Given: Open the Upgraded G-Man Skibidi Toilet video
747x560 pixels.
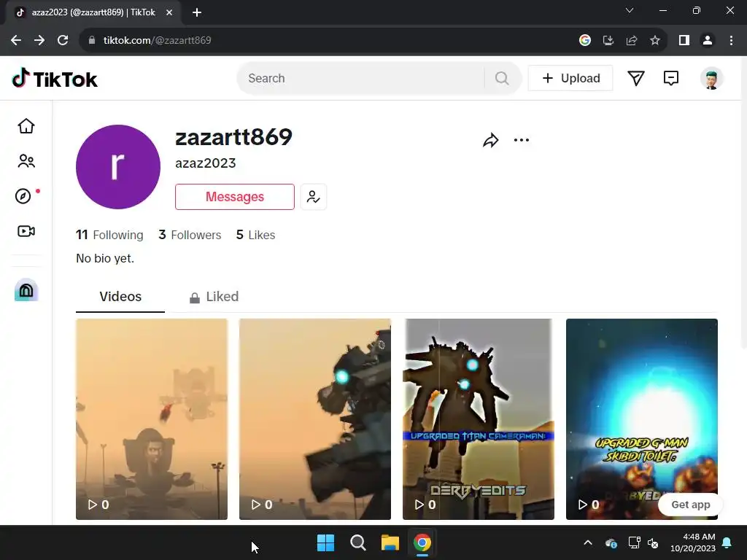Looking at the screenshot, I should (642, 419).
